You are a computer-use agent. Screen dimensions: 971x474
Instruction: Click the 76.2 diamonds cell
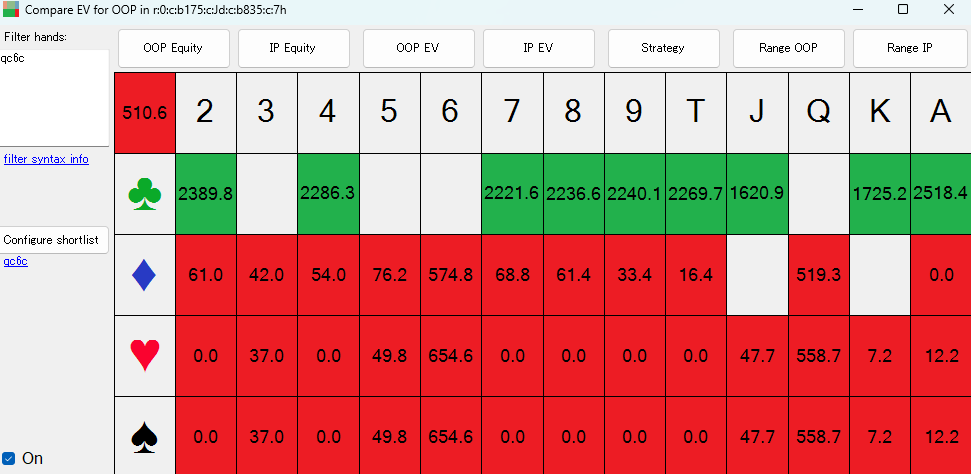390,275
